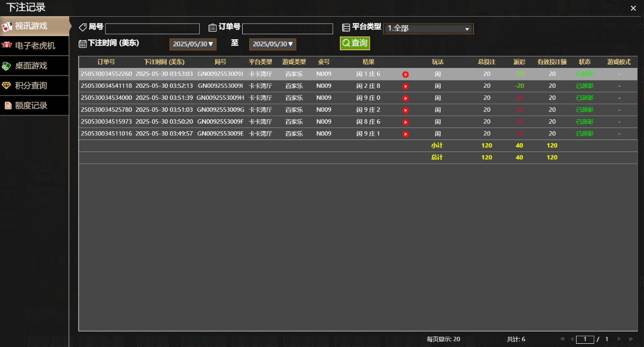
Task: Go to the next page arrow
Action: pos(619,339)
